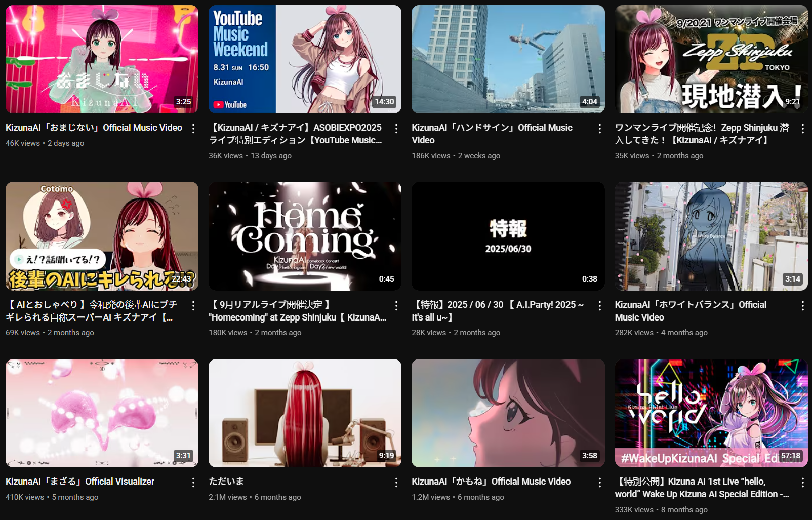Click title KizunaAI「かもね」Official Music Video
812x520 pixels.
click(x=491, y=482)
